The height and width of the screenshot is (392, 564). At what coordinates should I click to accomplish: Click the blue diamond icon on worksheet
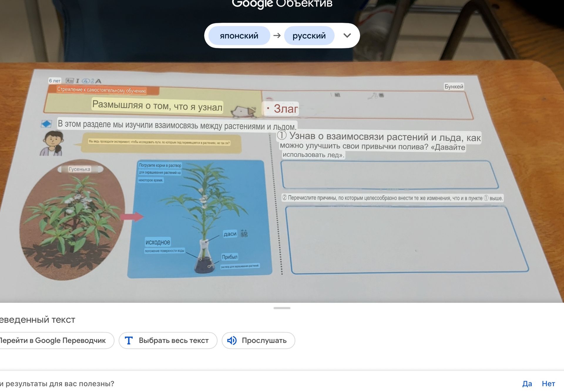click(x=46, y=124)
